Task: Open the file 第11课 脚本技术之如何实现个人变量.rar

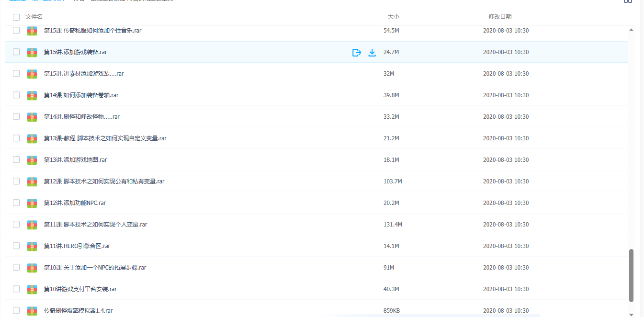Action: pyautogui.click(x=95, y=225)
